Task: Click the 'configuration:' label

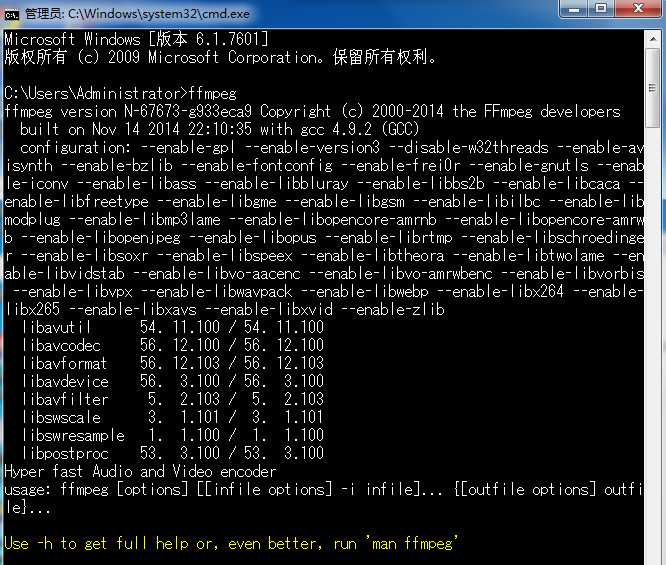Action: [76, 148]
